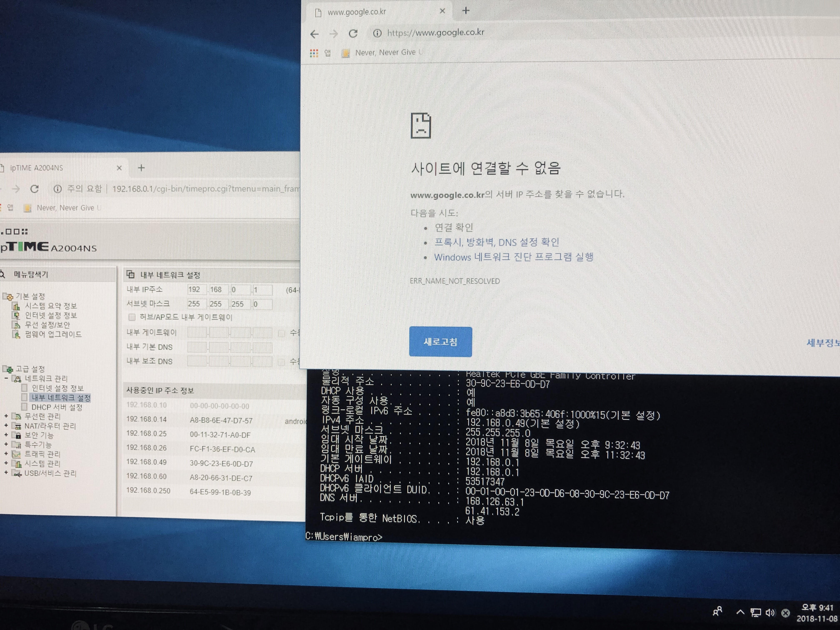Image resolution: width=840 pixels, height=630 pixels.
Task: Toggle the checkbox in 내부 게이트웨이 row
Action: point(281,333)
